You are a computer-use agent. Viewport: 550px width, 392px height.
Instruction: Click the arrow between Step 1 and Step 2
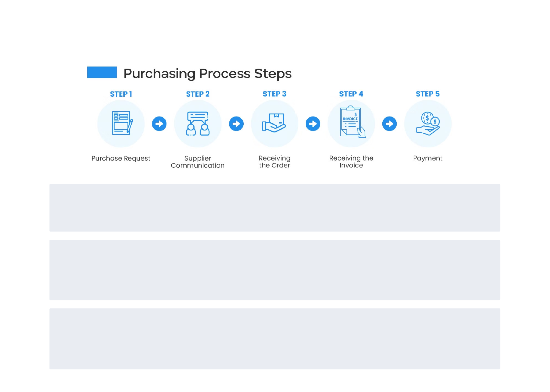click(x=159, y=124)
